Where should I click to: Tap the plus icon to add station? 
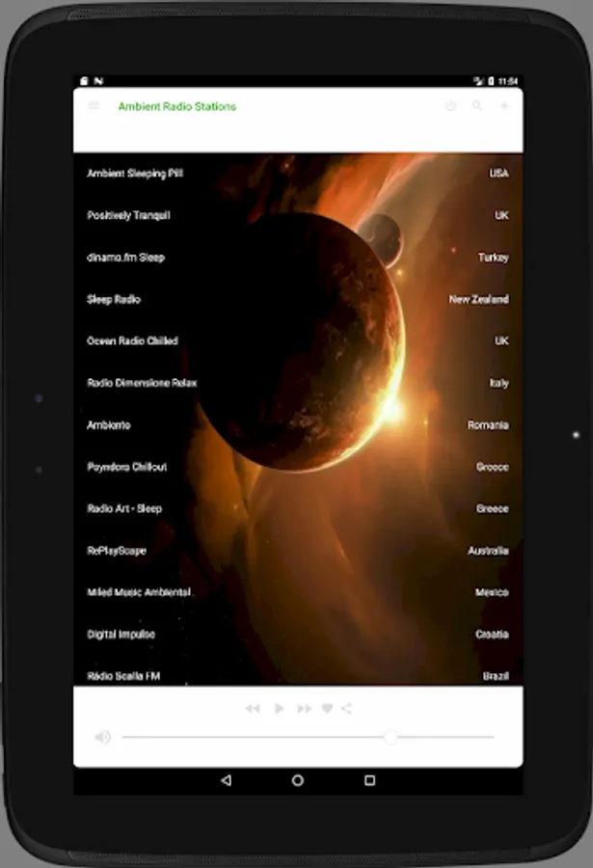504,106
